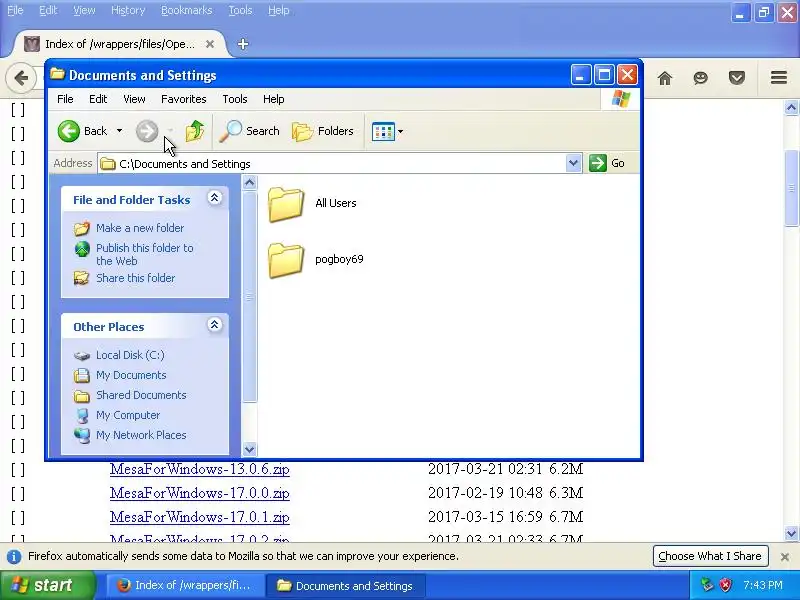Click the Pocket icon in Firefox
Screen dimensions: 800x600
(737, 78)
